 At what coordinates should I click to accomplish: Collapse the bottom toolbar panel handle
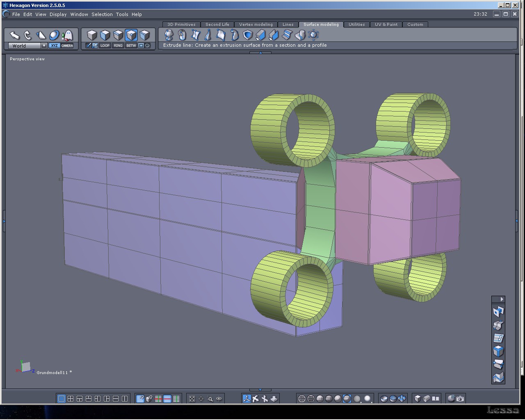(x=260, y=390)
